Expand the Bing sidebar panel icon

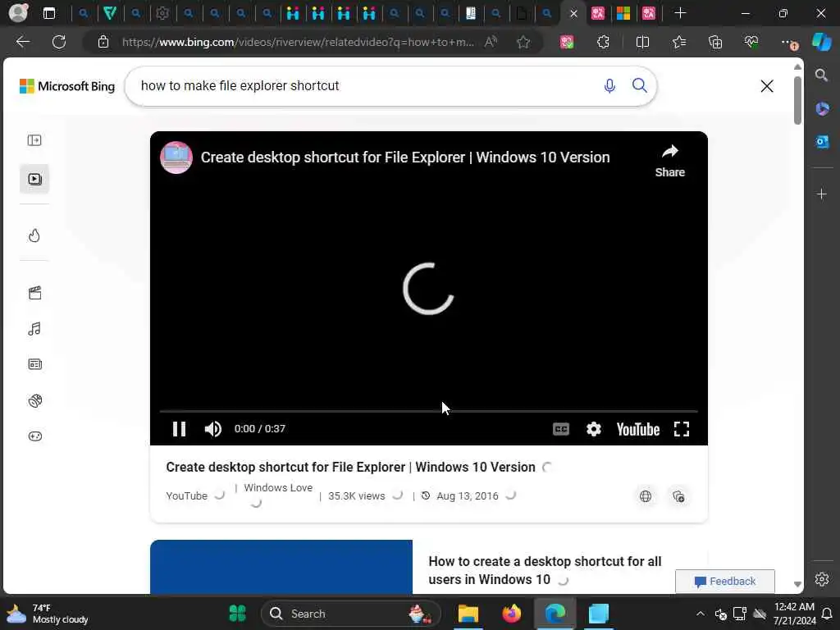click(34, 140)
